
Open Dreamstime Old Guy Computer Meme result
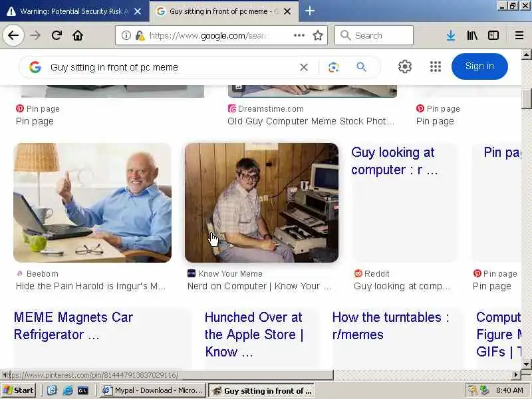click(311, 121)
